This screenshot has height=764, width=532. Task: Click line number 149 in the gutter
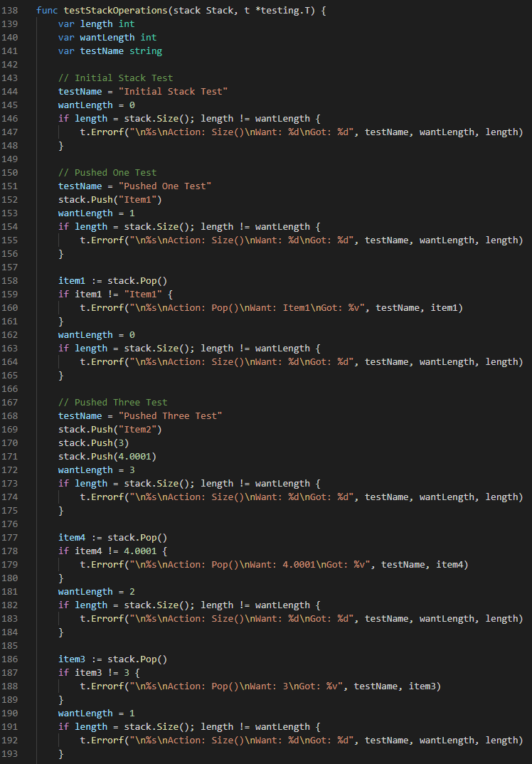10,159
